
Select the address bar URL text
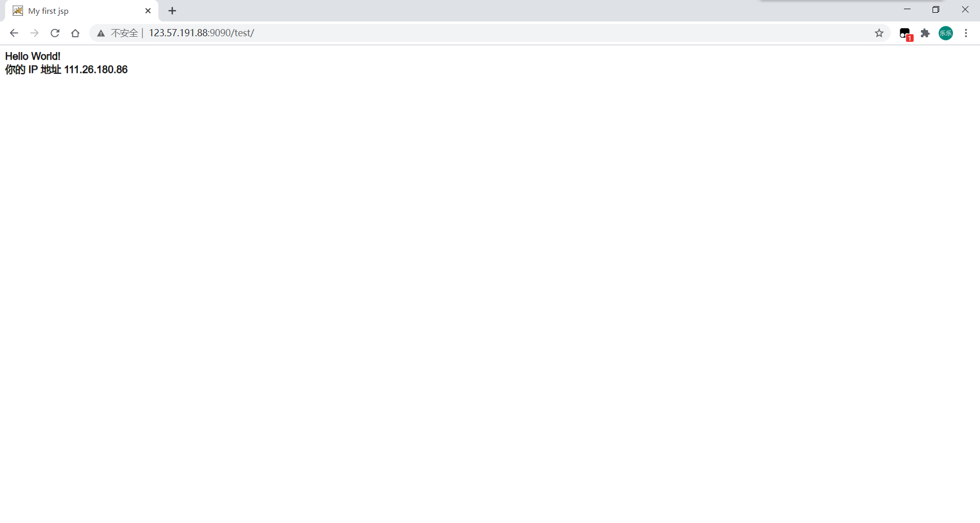point(201,33)
